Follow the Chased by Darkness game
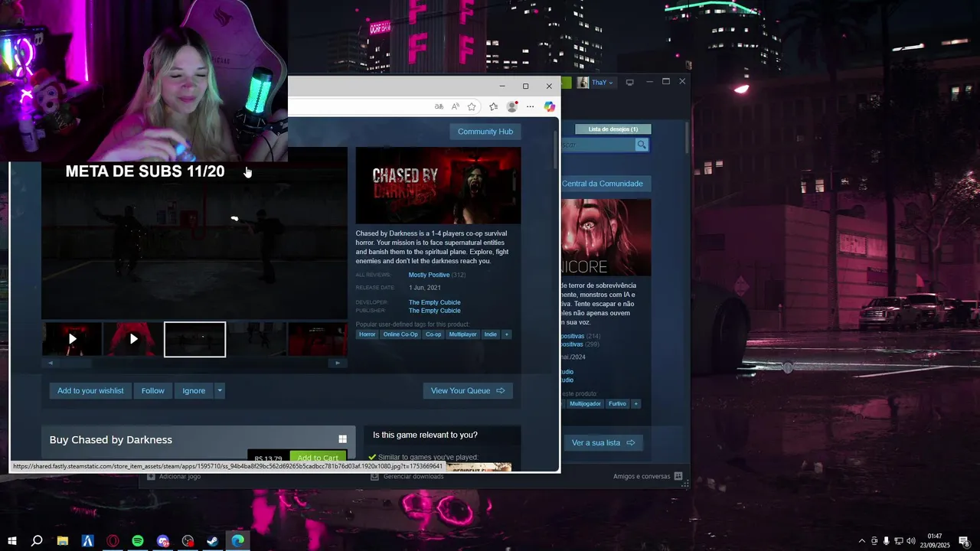Screen dimensions: 980x551 (153, 390)
